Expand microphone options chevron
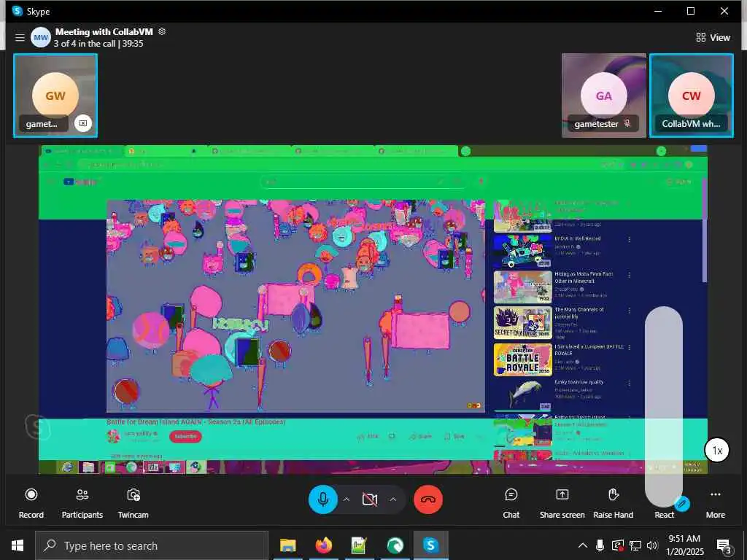The height and width of the screenshot is (560, 747). [x=347, y=499]
